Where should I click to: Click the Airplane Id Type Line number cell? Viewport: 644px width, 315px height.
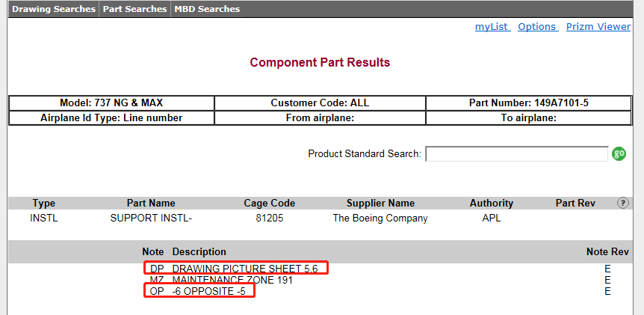pyautogui.click(x=111, y=118)
